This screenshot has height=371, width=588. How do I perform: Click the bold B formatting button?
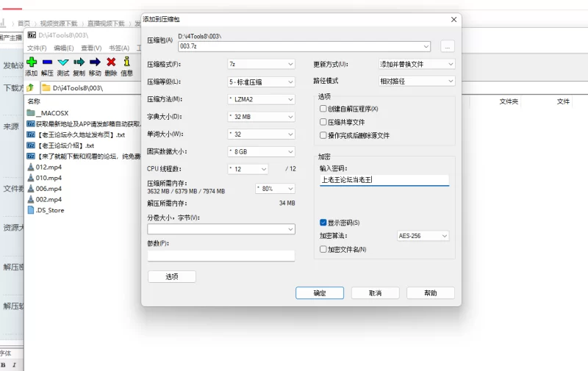[3, 365]
